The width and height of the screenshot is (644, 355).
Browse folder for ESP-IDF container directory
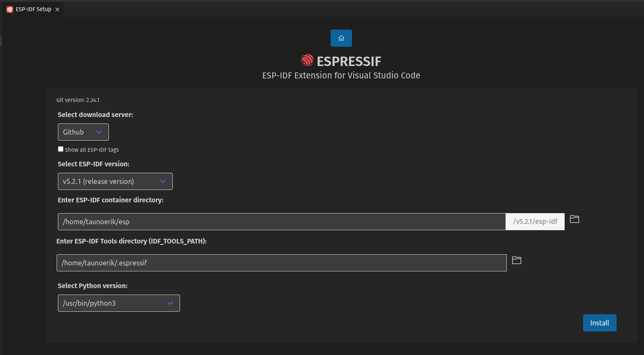click(574, 219)
